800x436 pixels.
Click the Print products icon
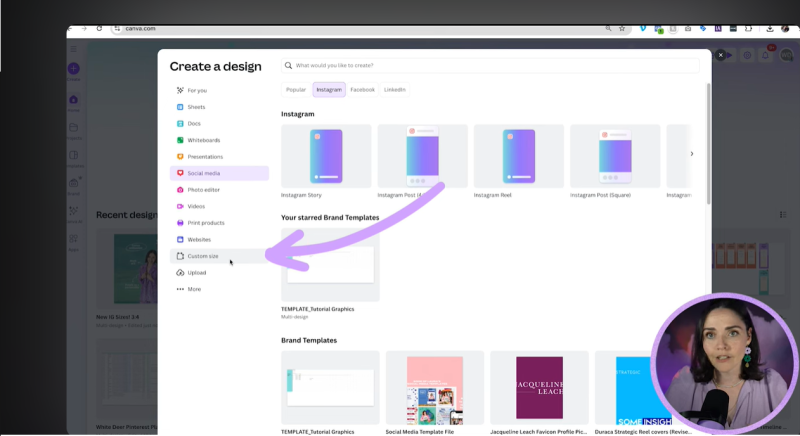180,223
